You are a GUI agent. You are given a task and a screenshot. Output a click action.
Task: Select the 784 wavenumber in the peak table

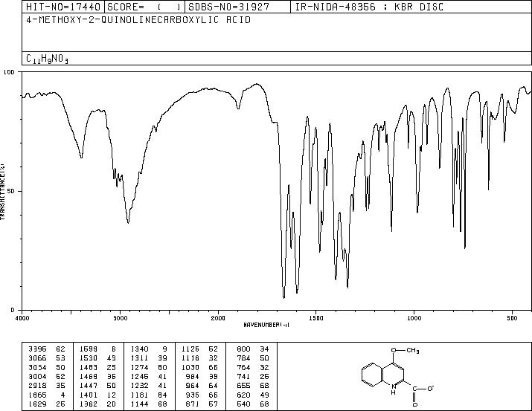[243, 358]
